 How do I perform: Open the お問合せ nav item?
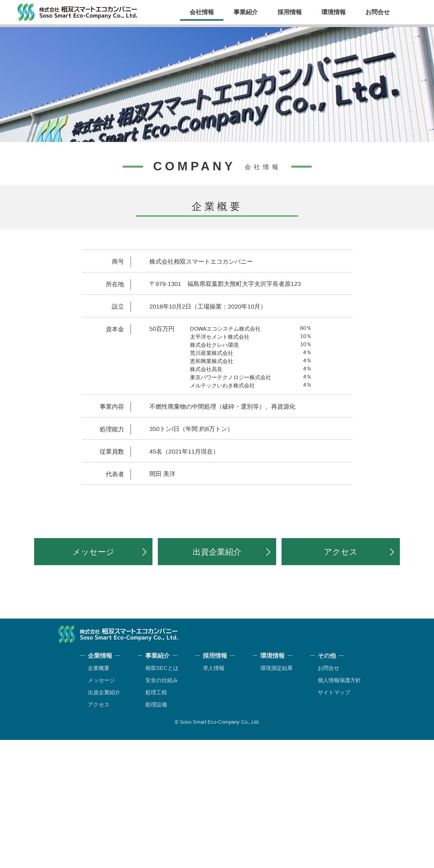click(x=378, y=12)
